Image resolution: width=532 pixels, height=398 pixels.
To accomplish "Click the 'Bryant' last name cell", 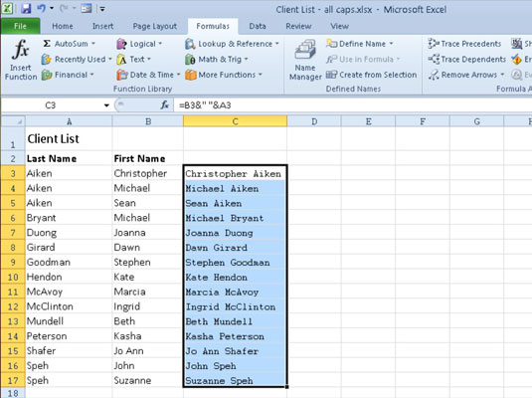I will [x=69, y=218].
